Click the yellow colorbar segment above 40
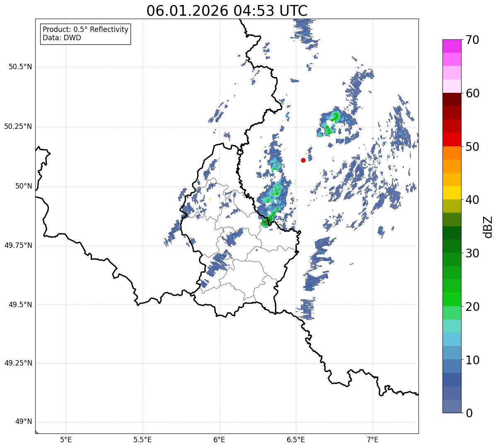The width and height of the screenshot is (498, 448). [x=452, y=193]
